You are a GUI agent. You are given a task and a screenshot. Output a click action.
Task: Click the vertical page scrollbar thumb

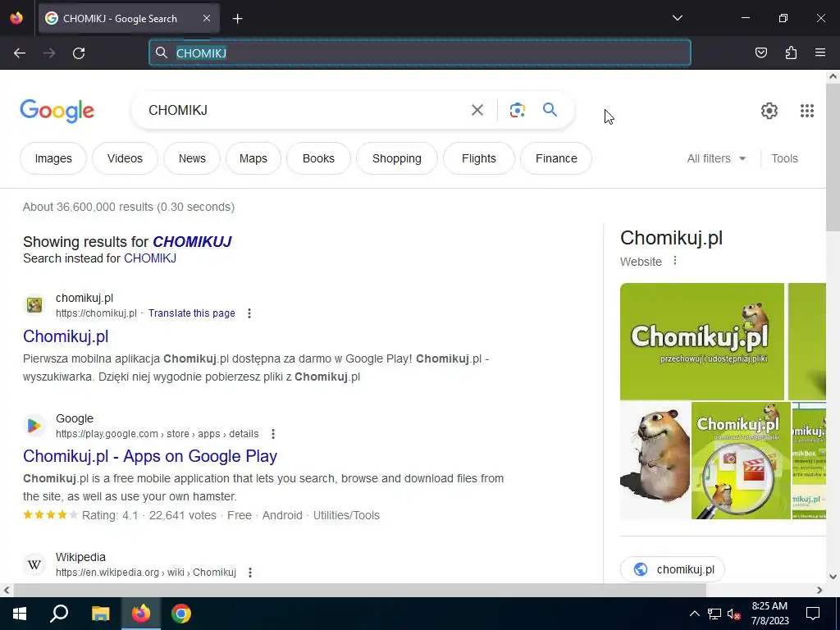tap(833, 157)
